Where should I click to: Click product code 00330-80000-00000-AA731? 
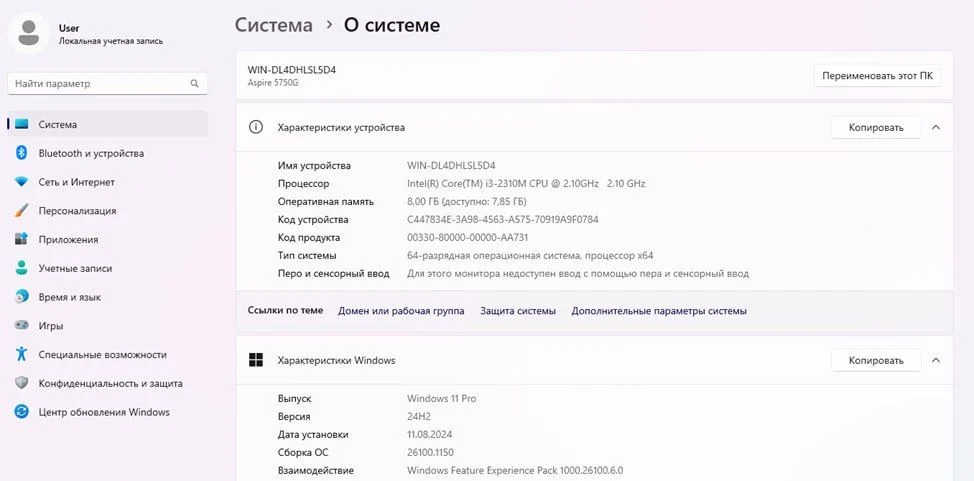click(468, 237)
